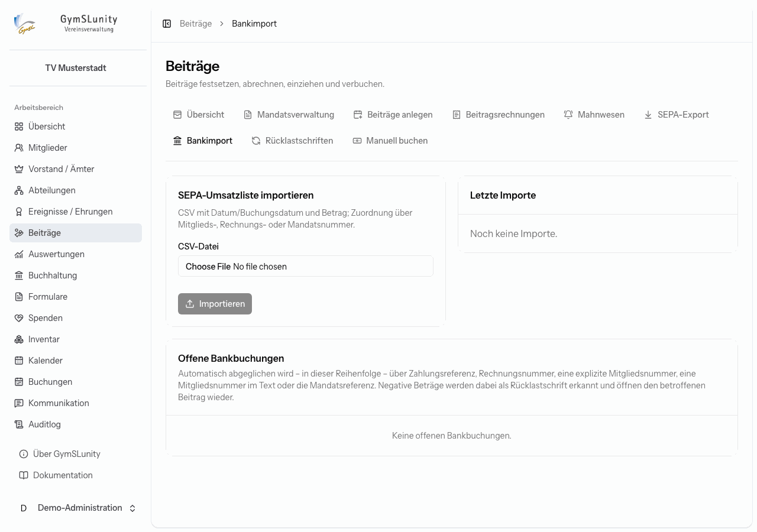757x532 pixels.
Task: Open the Dokumentation link
Action: point(56,475)
